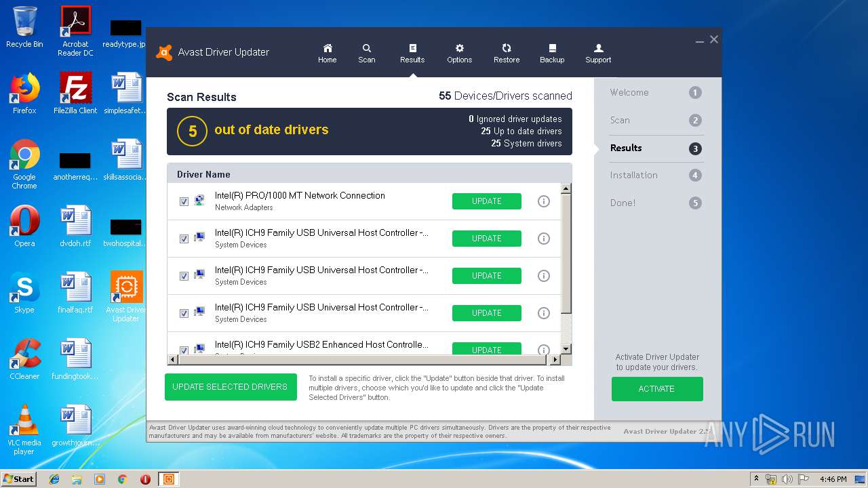Open the Backup section
This screenshot has height=488, width=868.
click(552, 53)
